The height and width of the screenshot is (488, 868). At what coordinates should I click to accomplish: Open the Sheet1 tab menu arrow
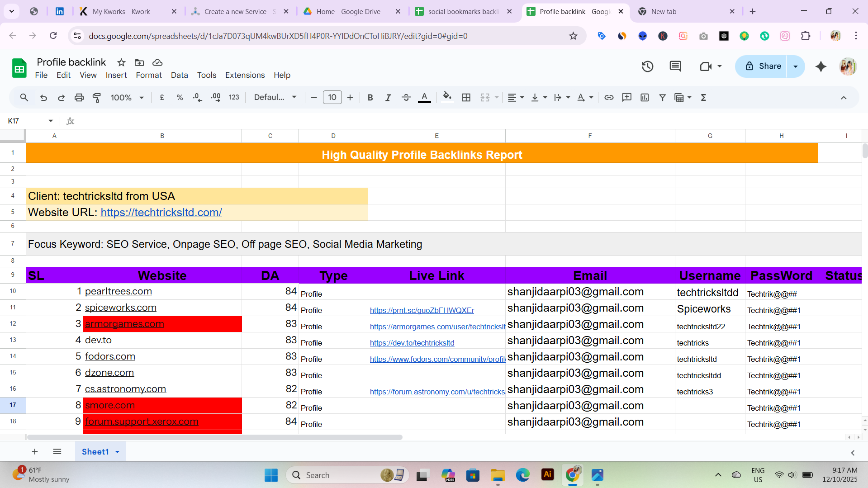117,451
